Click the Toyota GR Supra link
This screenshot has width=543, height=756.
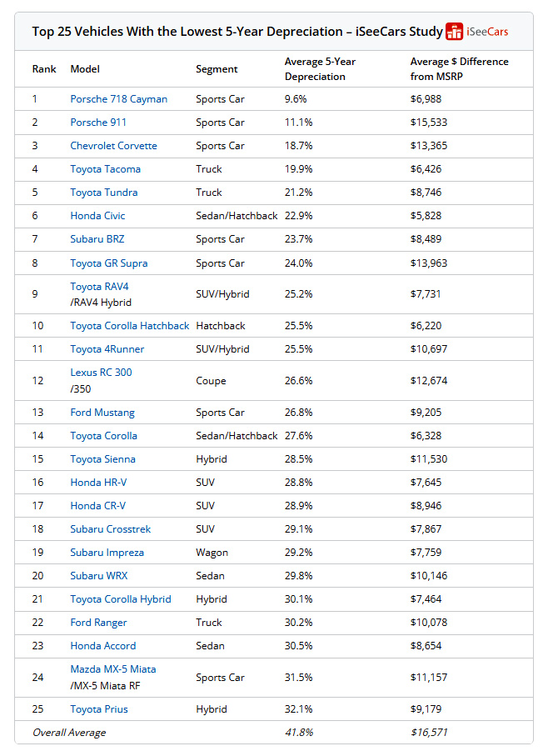point(108,263)
